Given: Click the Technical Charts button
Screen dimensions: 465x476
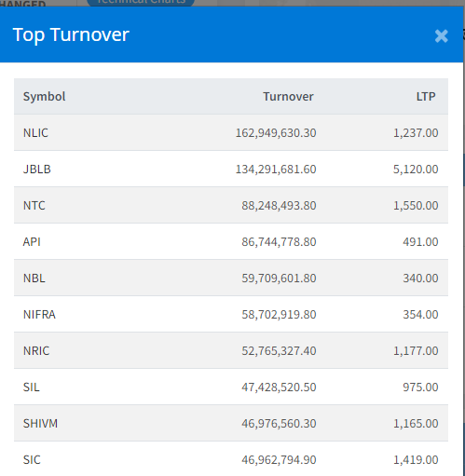Looking at the screenshot, I should 141,3.
